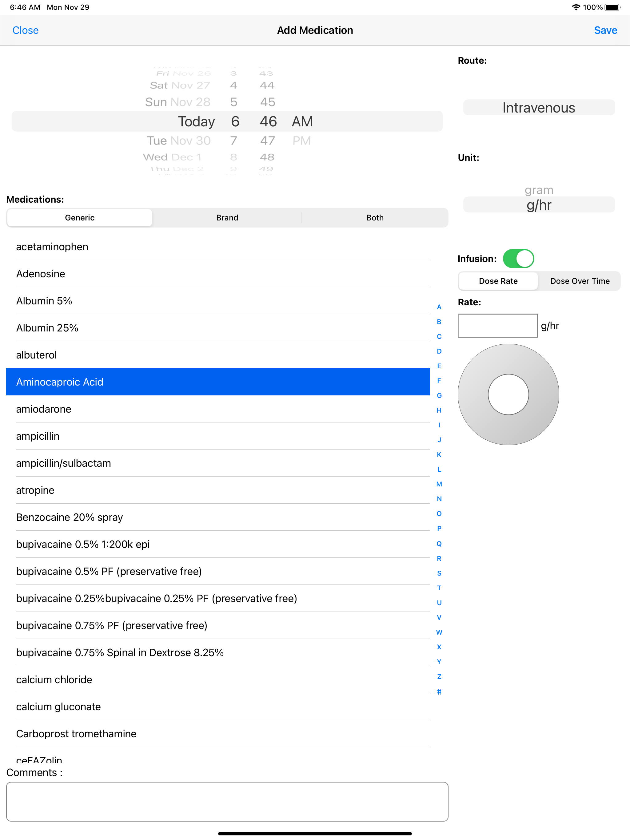630x840 pixels.
Task: Pick gram in the Unit picker
Action: tap(539, 190)
